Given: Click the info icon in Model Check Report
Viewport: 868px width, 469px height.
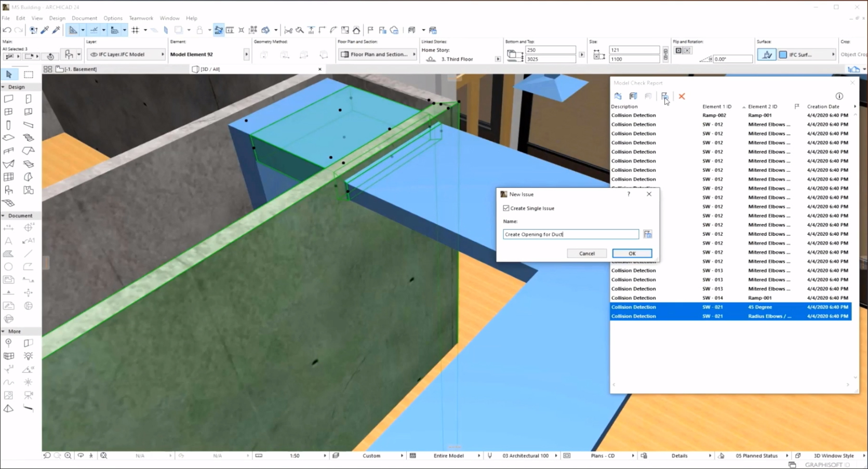Looking at the screenshot, I should pyautogui.click(x=839, y=96).
